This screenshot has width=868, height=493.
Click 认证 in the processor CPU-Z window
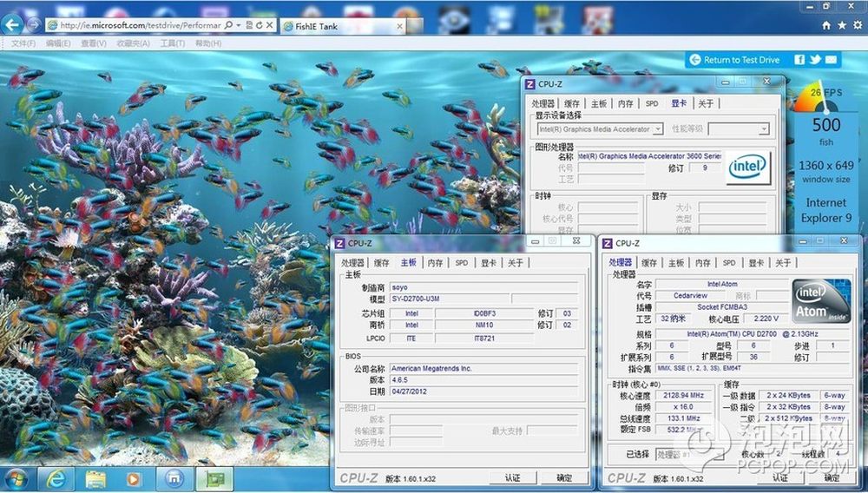(780, 478)
